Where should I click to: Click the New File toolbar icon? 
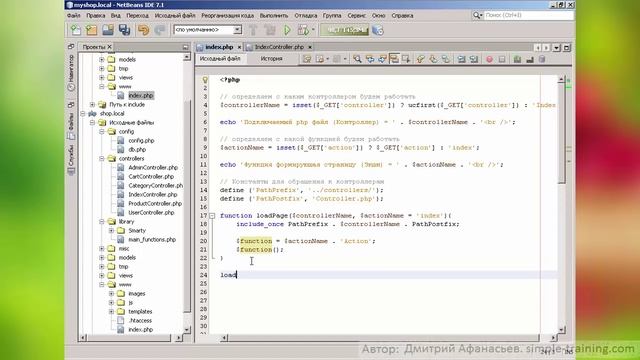click(x=76, y=30)
